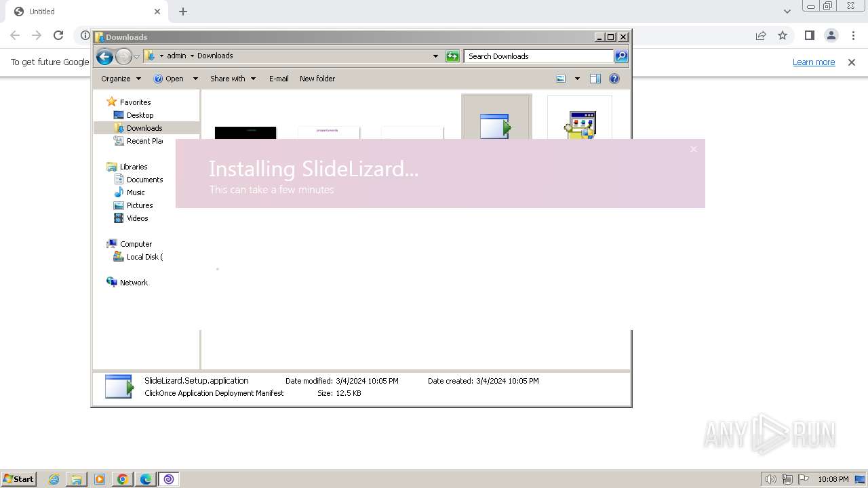
Task: Open the Organize menu
Action: pyautogui.click(x=121, y=79)
